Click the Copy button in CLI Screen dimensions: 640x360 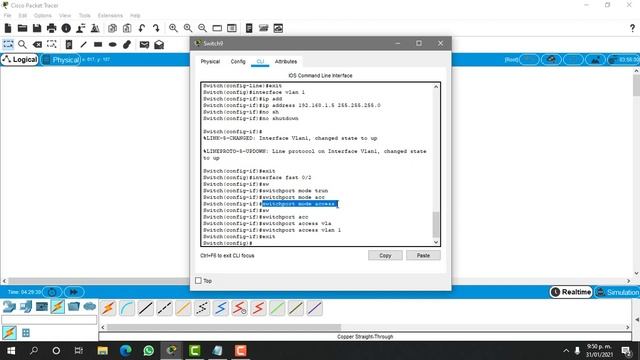click(x=385, y=256)
